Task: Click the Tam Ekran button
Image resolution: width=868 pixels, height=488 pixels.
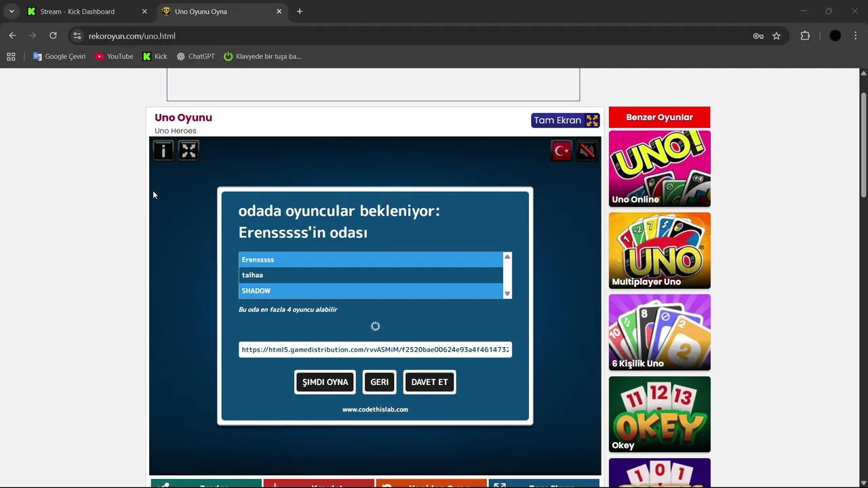Action: click(x=566, y=121)
